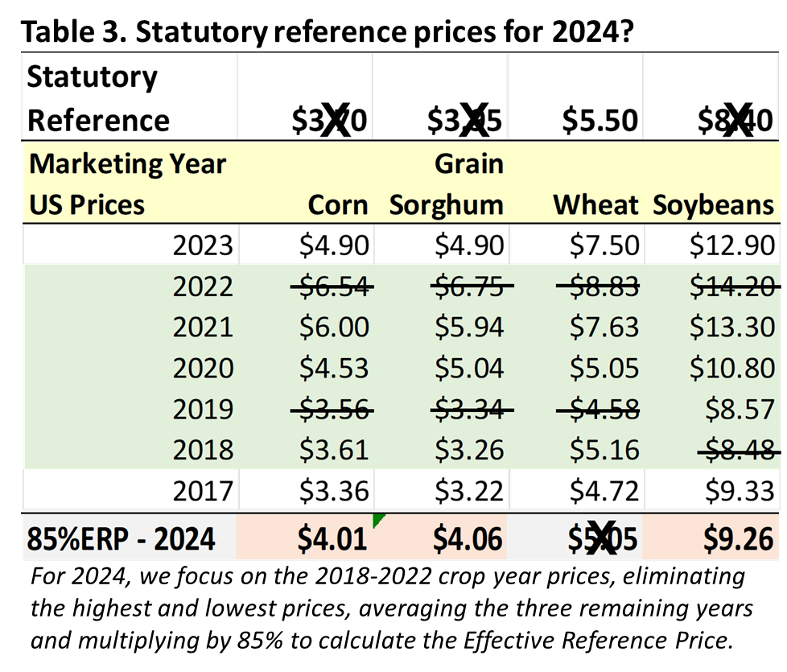Select the Wheat column header
Image resolution: width=787 pixels, height=672 pixels.
[x=595, y=205]
